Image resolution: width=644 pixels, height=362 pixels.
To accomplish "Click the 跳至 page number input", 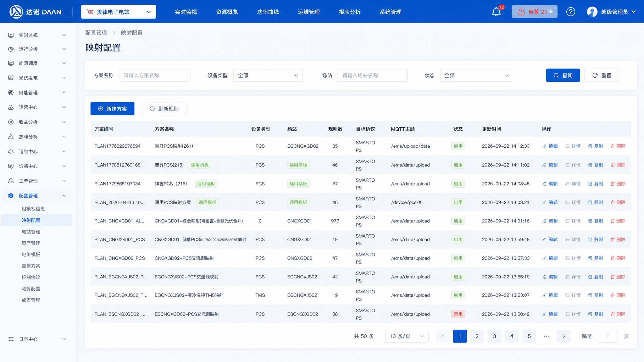I will (608, 336).
